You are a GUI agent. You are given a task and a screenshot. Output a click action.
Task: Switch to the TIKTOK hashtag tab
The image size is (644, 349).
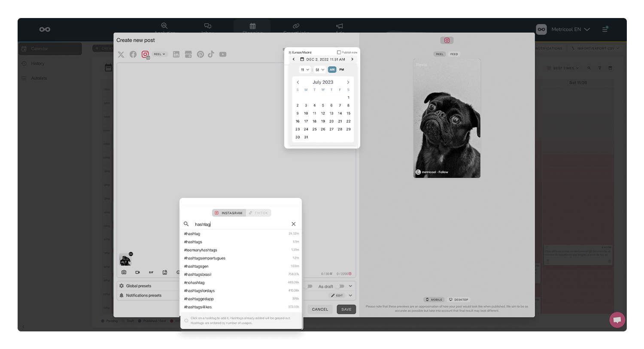(258, 213)
